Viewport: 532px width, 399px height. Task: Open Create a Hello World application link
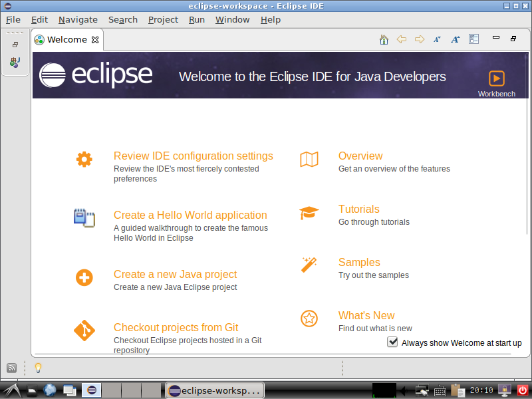pyautogui.click(x=190, y=215)
